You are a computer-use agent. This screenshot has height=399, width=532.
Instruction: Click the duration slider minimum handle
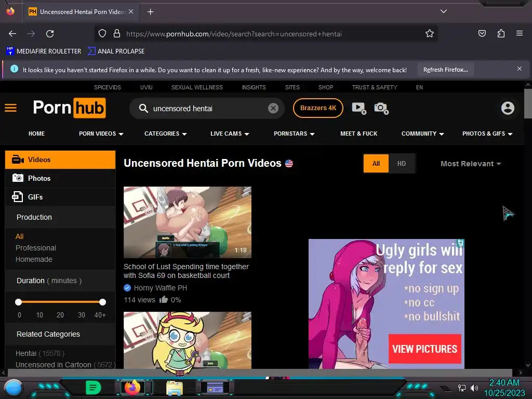point(19,302)
